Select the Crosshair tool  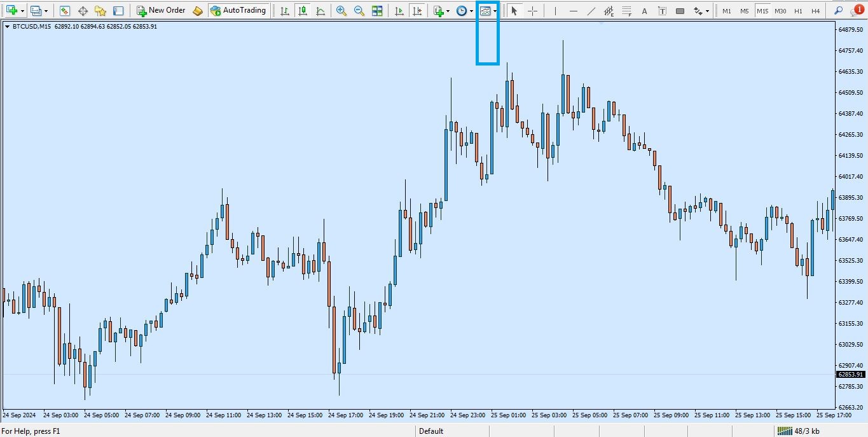pos(533,11)
